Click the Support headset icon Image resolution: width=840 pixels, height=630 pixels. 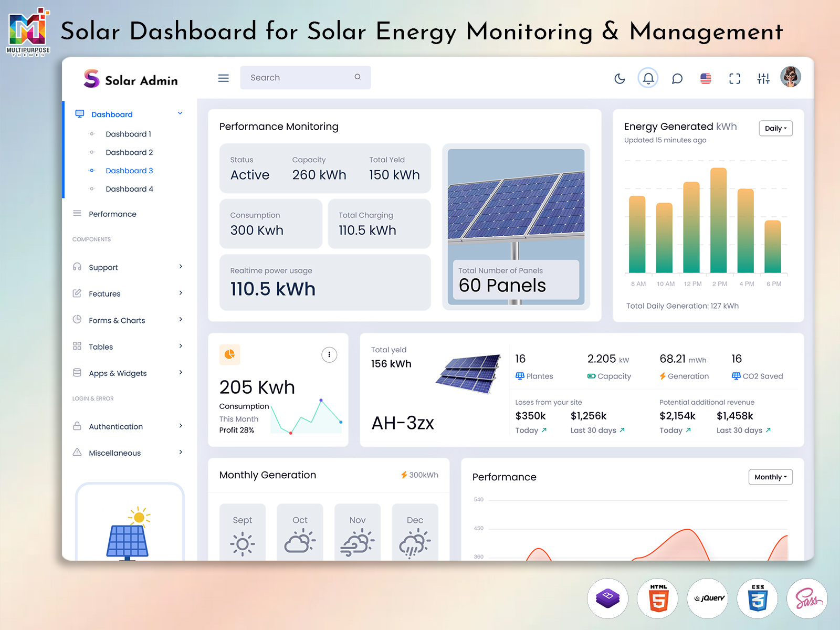click(x=77, y=267)
